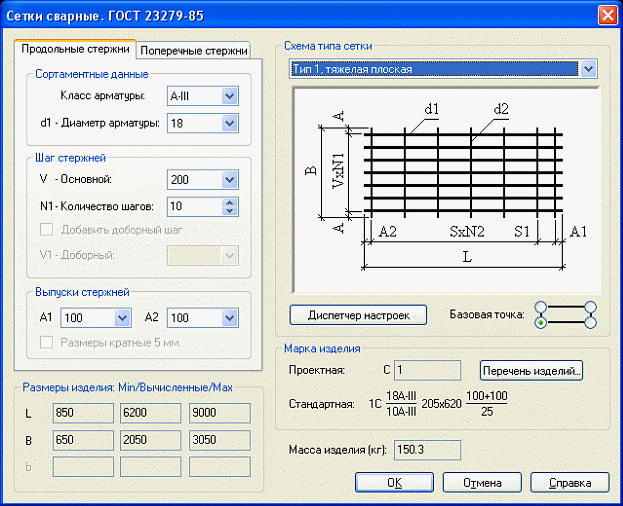Click Масса изделия field 150.3
Screen dimensions: 623x506
[427, 450]
